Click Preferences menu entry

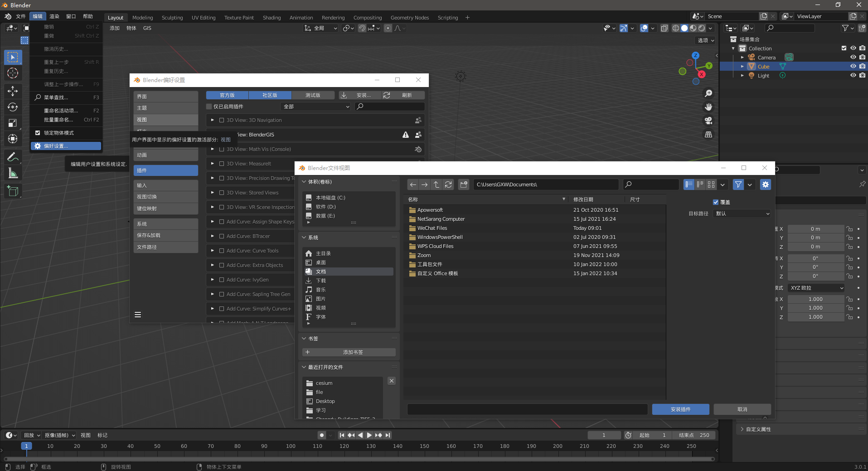point(66,146)
